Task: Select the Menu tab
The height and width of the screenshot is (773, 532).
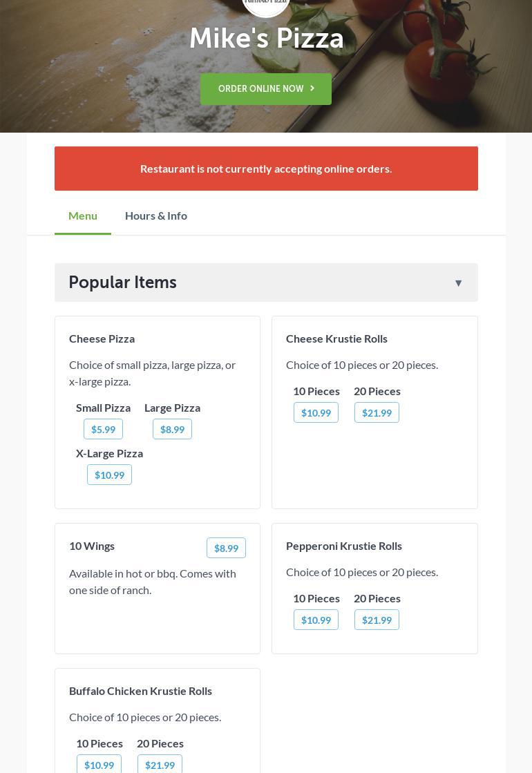Action: (83, 216)
